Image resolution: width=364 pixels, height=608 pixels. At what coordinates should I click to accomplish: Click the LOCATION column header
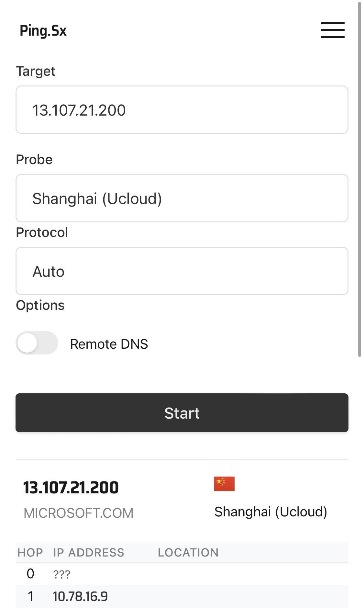tap(188, 552)
